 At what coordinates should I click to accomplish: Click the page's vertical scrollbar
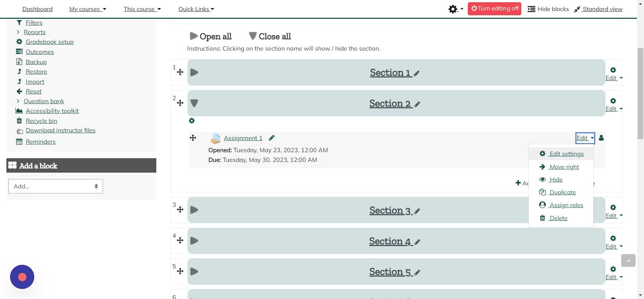tap(640, 94)
